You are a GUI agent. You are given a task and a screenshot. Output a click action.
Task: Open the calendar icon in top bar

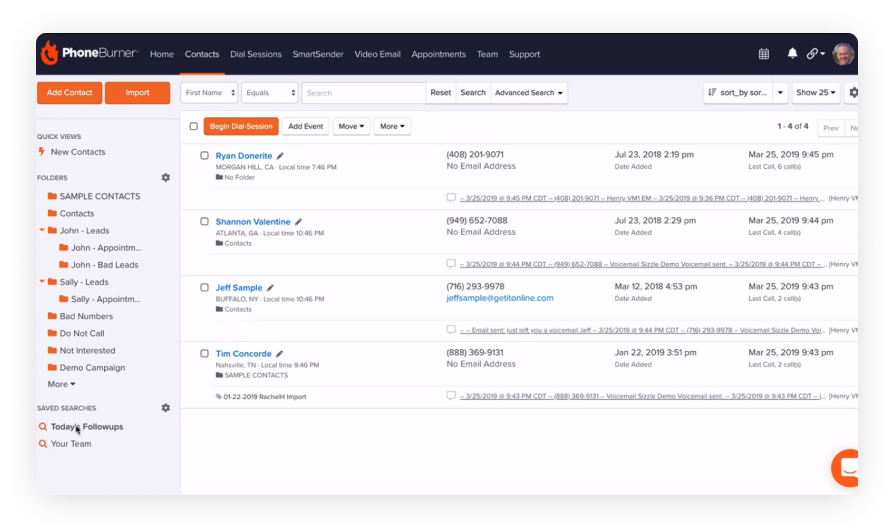pyautogui.click(x=763, y=54)
